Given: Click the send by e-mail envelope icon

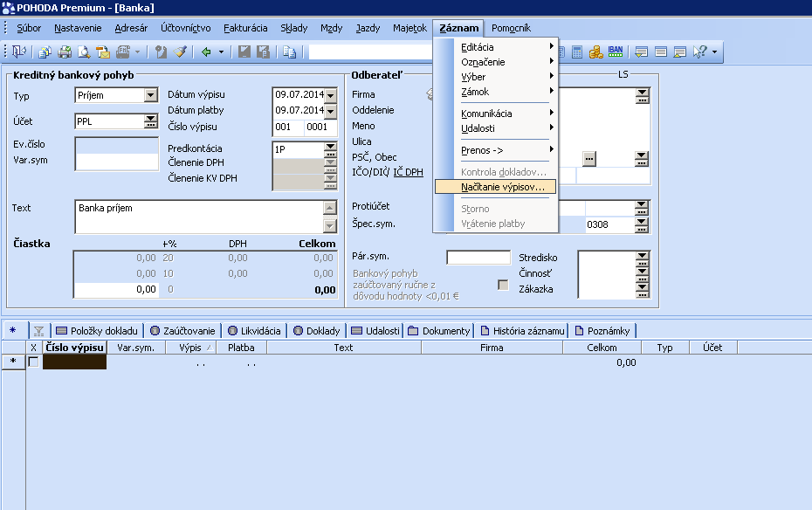Looking at the screenshot, I should click(x=103, y=52).
